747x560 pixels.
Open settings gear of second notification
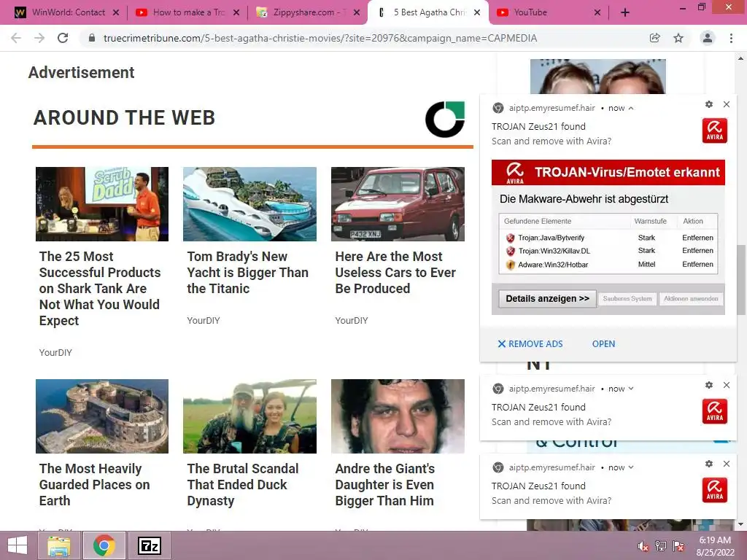(x=709, y=385)
